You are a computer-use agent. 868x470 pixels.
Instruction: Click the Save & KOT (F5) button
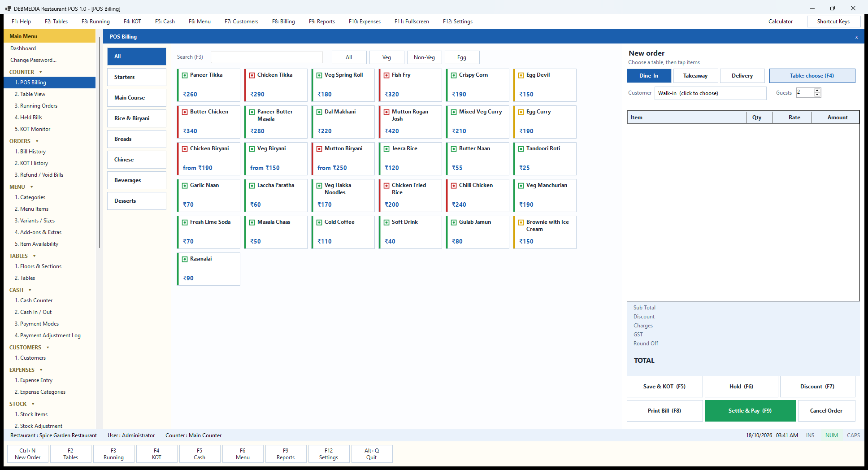click(664, 387)
